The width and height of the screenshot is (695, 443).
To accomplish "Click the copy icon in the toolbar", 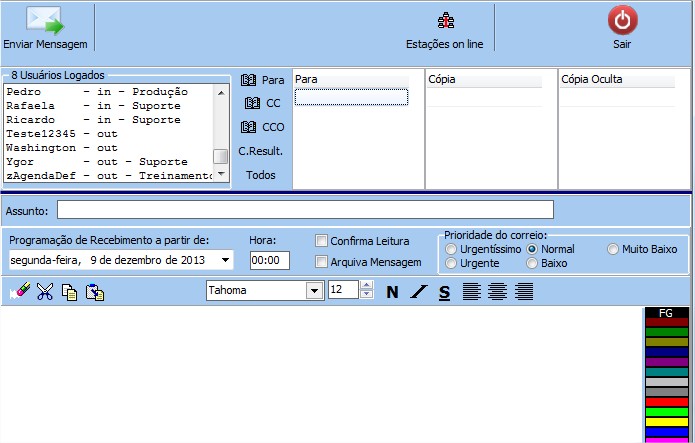I will point(70,291).
